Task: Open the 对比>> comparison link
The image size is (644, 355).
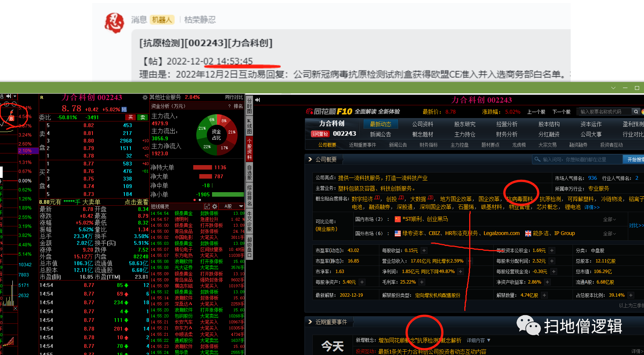Action: pos(636,226)
